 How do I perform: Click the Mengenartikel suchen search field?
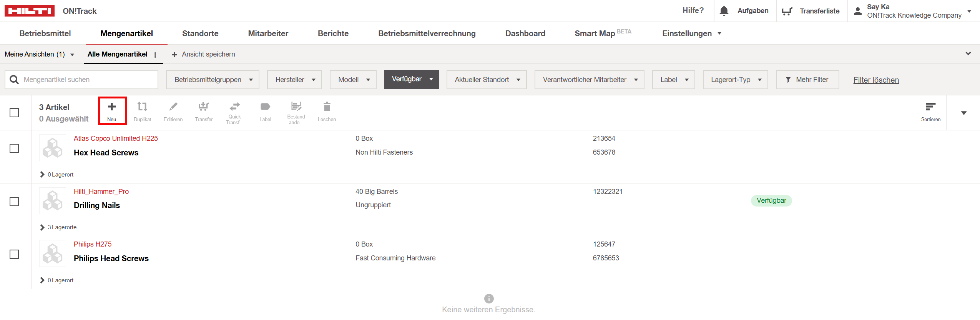coord(88,80)
